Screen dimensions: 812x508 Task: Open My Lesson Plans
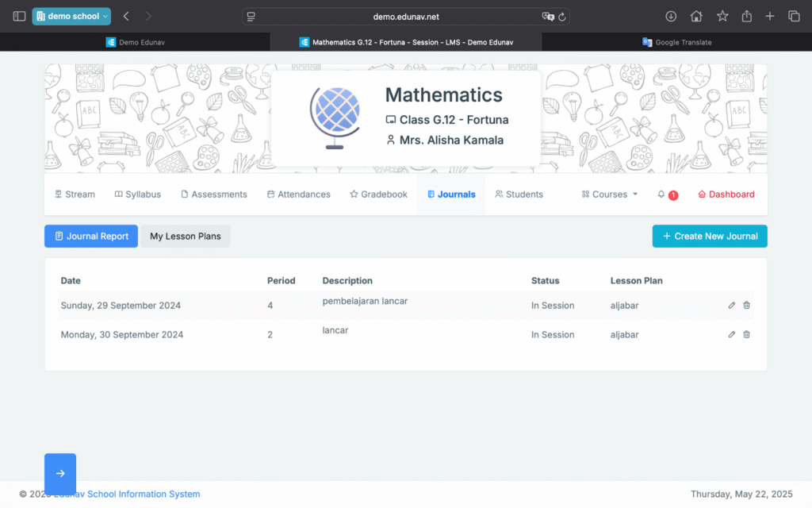(x=186, y=237)
